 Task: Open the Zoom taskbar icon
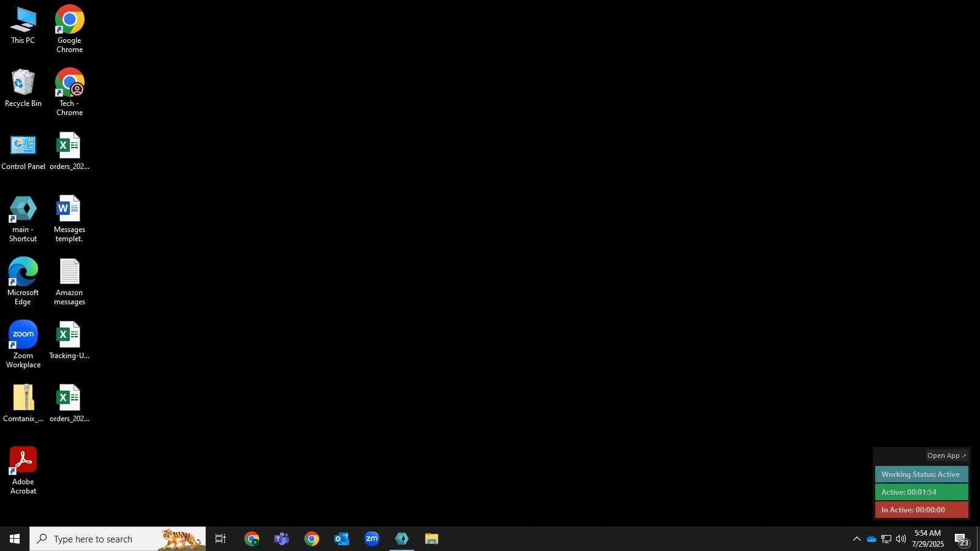[x=372, y=539]
